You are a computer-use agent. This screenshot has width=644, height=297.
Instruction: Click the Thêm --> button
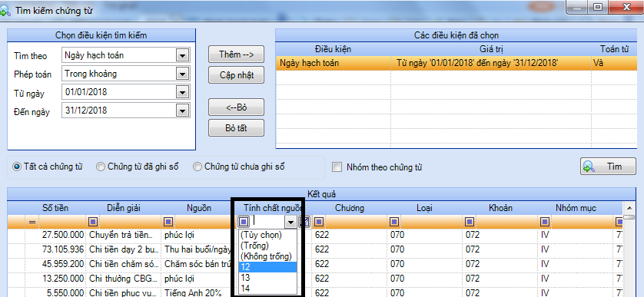coord(236,54)
